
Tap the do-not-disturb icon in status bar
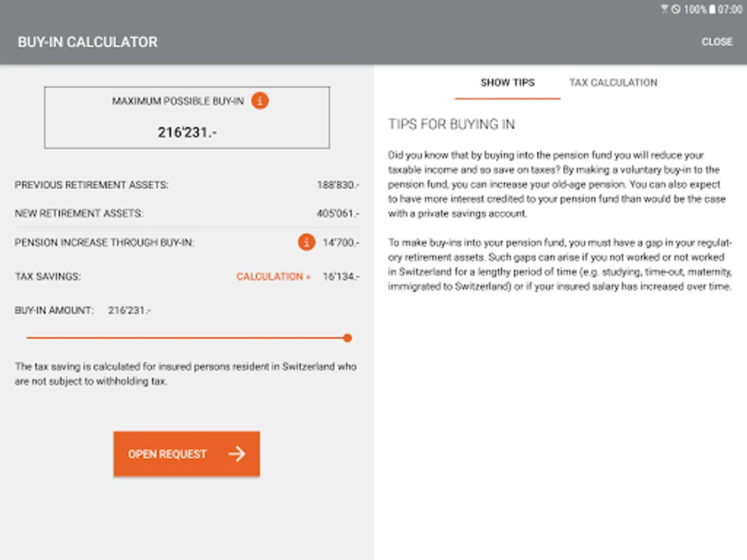676,9
